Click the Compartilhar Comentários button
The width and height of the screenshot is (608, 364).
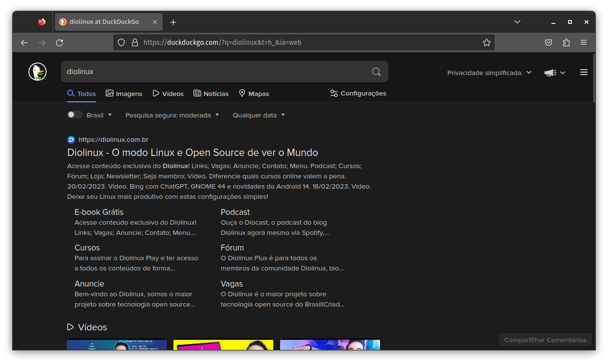click(545, 340)
